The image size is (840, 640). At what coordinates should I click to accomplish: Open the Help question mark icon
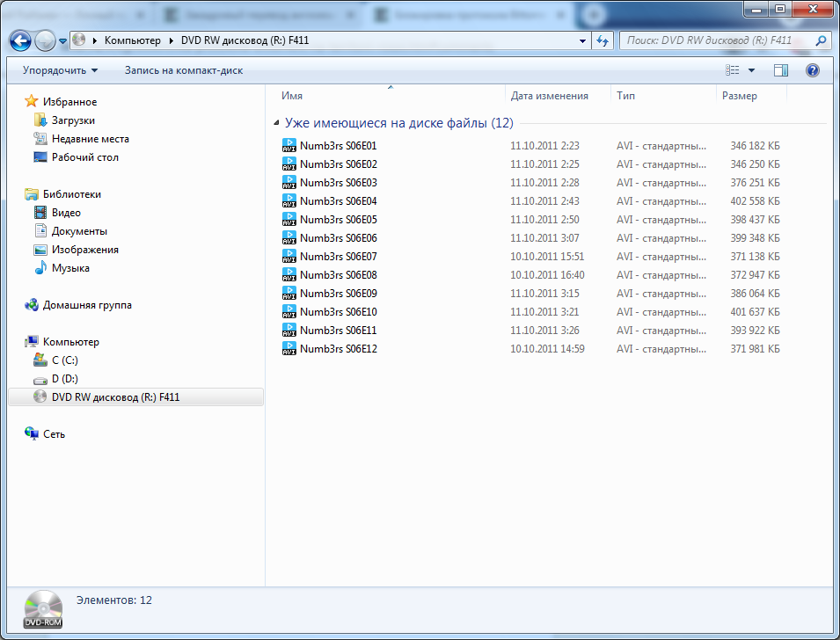click(x=812, y=70)
